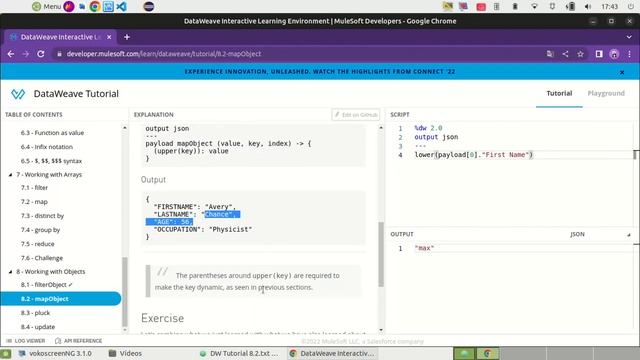Click the share icon in address bar
Image resolution: width=640 pixels, height=360 pixels.
tap(565, 54)
